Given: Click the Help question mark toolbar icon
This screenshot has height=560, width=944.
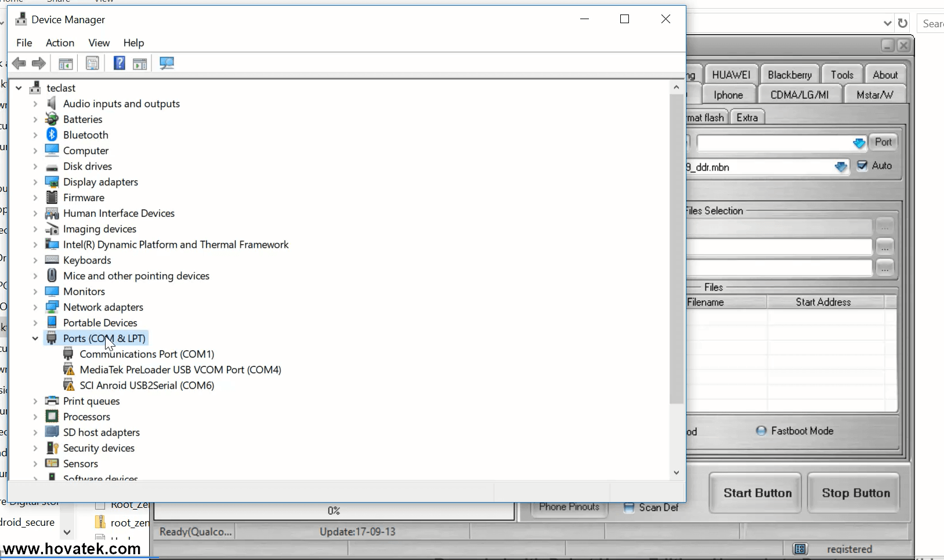Looking at the screenshot, I should [119, 63].
